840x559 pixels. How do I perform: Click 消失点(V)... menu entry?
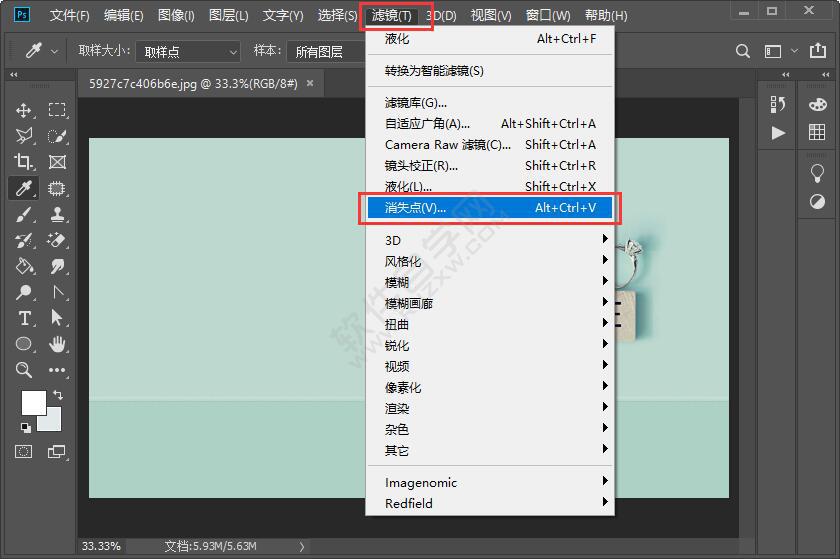tap(490, 207)
